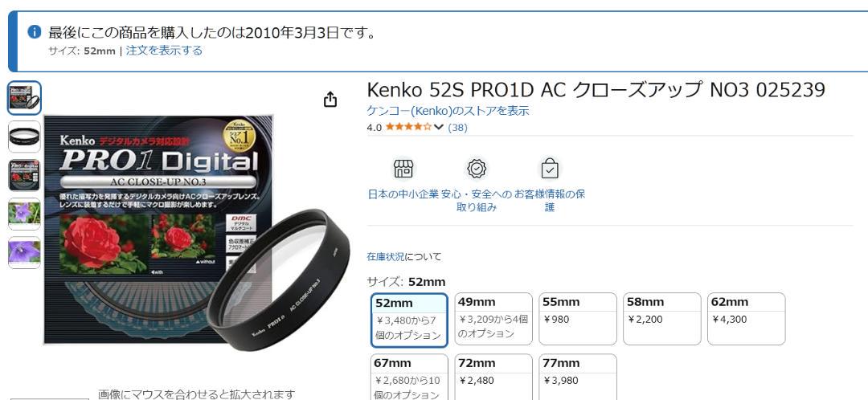Screen dimensions: 868x400
Task: Choose the 77mm size priced ¥3,980
Action: click(578, 377)
